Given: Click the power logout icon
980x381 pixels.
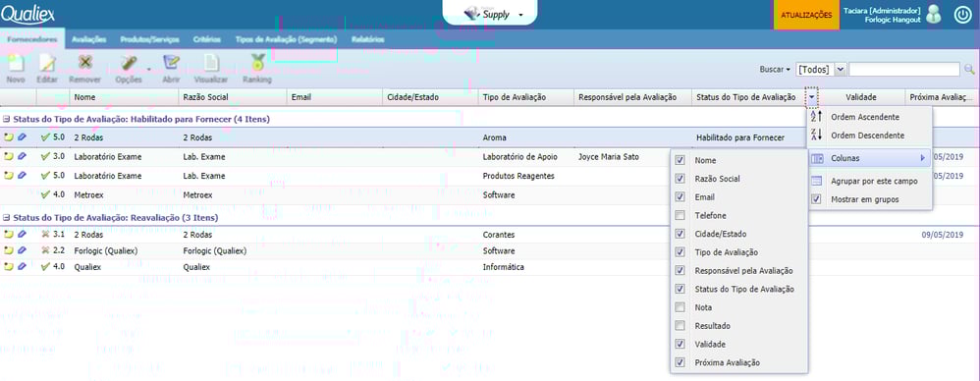Looking at the screenshot, I should coord(962,15).
